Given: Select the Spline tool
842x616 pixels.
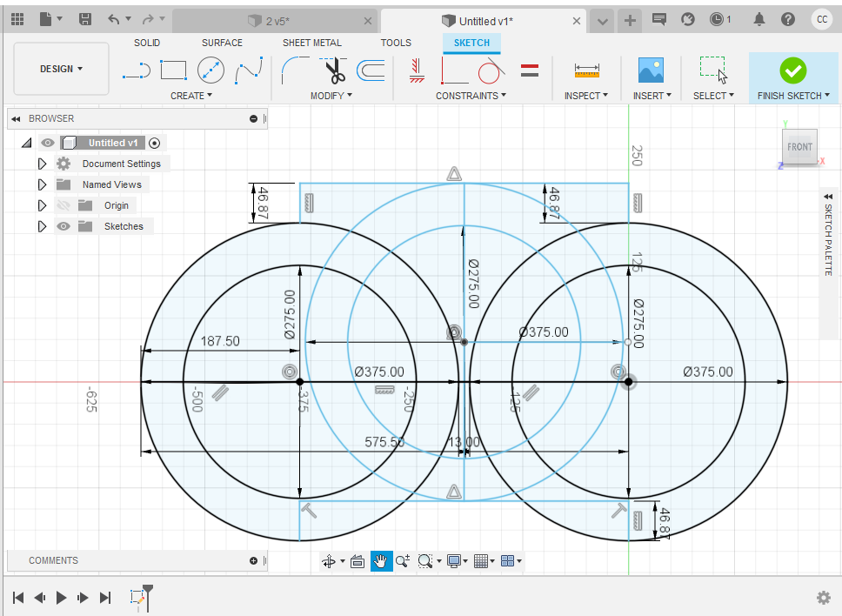Looking at the screenshot, I should pyautogui.click(x=249, y=70).
